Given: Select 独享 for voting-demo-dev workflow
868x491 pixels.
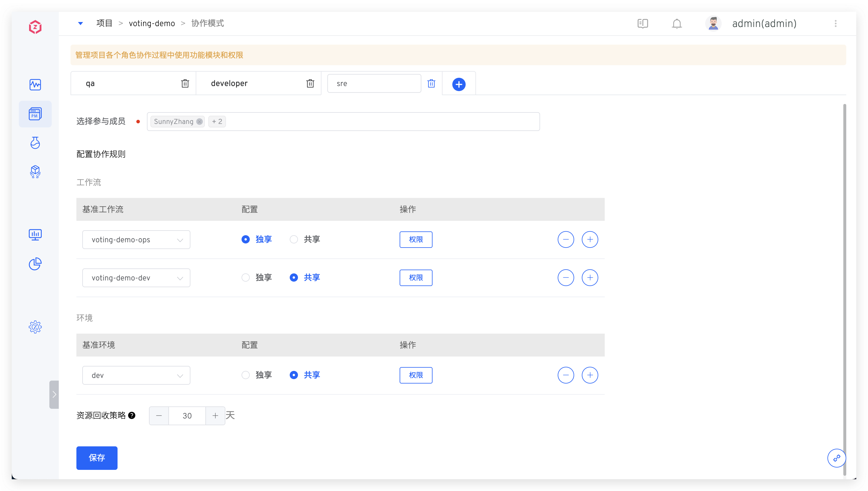Looking at the screenshot, I should click(x=246, y=278).
